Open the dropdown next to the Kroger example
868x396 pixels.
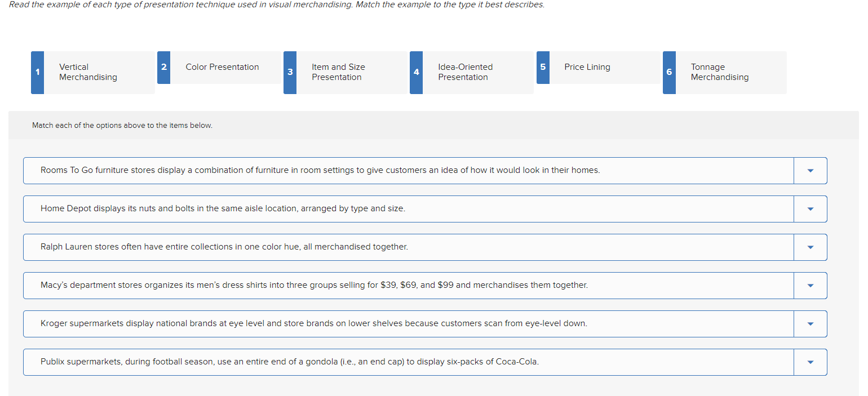point(811,323)
